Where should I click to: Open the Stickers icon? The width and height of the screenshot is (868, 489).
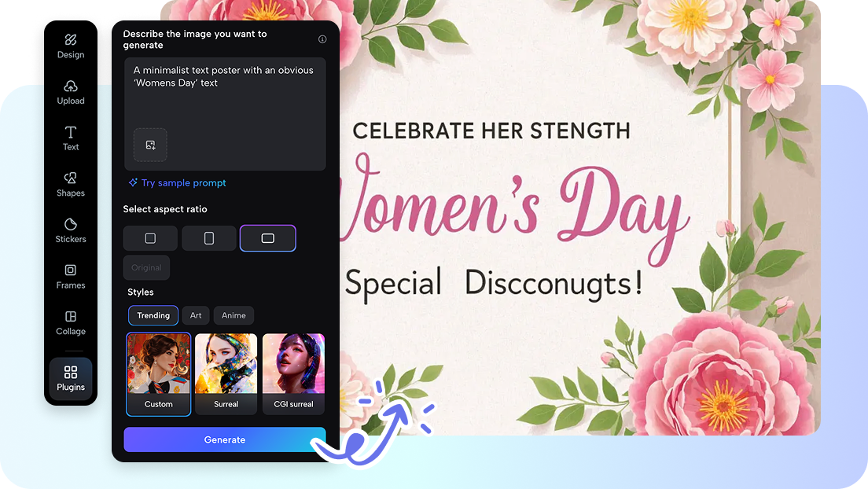click(70, 224)
